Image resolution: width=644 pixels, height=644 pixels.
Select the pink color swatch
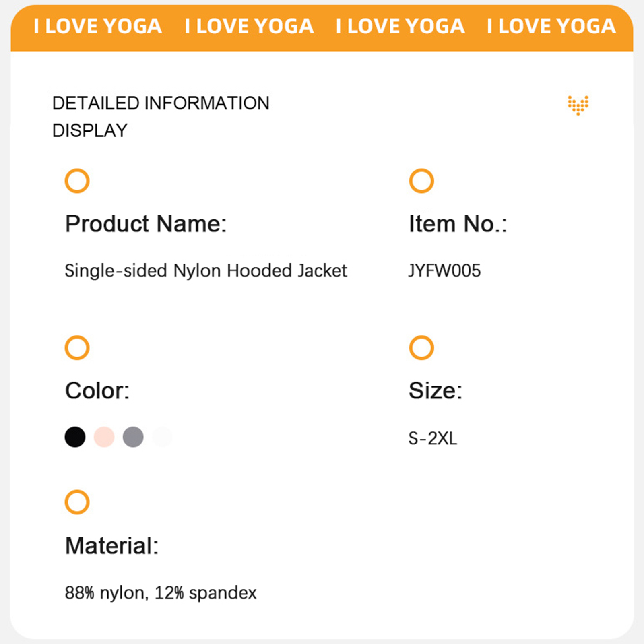coord(104,437)
